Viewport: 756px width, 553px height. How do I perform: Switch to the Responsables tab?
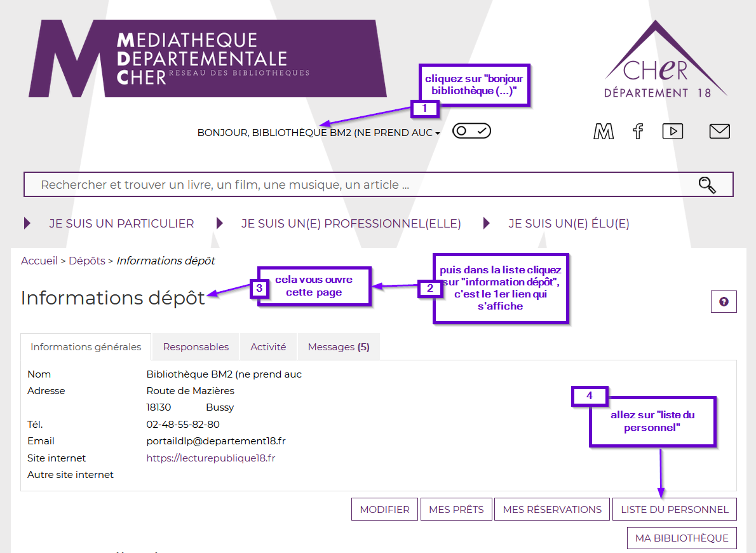click(x=196, y=347)
